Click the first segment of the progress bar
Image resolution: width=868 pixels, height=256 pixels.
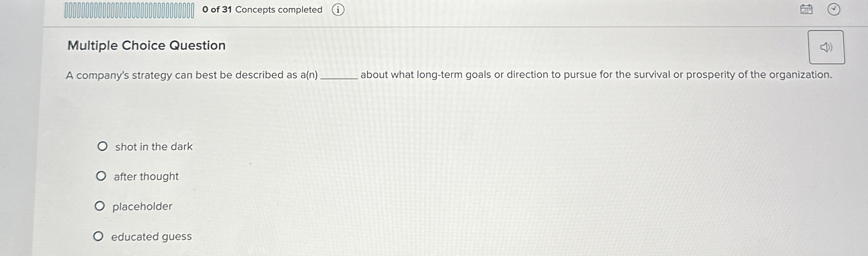[66, 10]
